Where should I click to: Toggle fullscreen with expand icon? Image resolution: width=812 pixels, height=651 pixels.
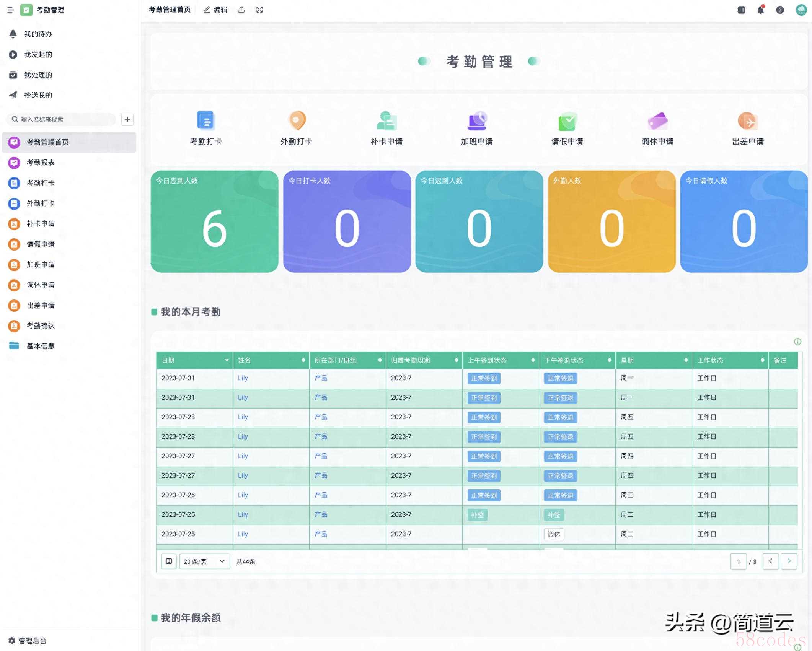[x=259, y=10]
